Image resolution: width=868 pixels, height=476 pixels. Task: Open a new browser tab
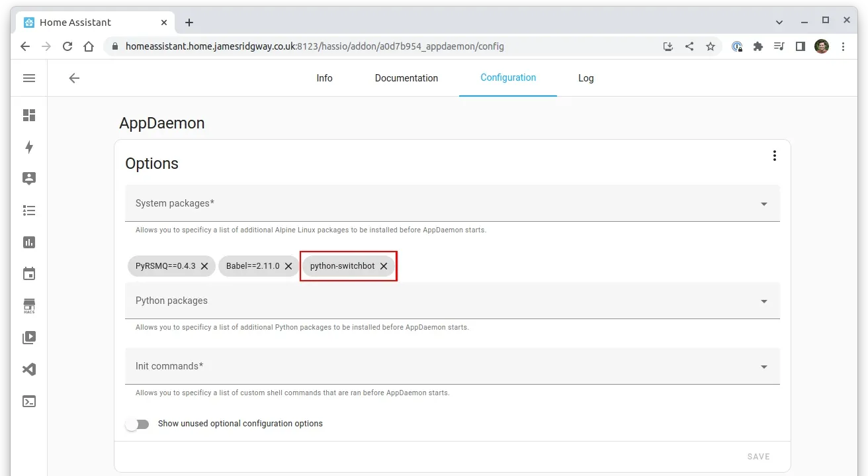[189, 23]
